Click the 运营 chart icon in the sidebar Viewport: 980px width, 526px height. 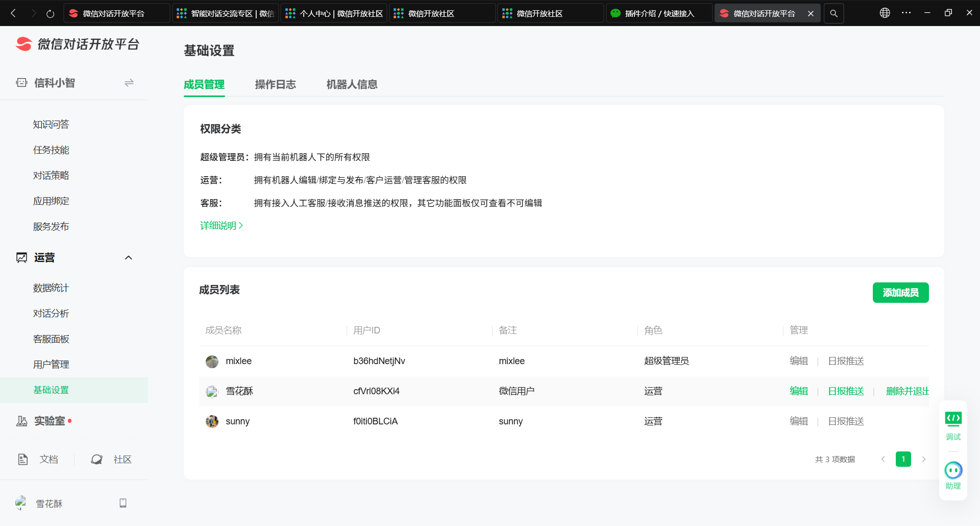21,258
